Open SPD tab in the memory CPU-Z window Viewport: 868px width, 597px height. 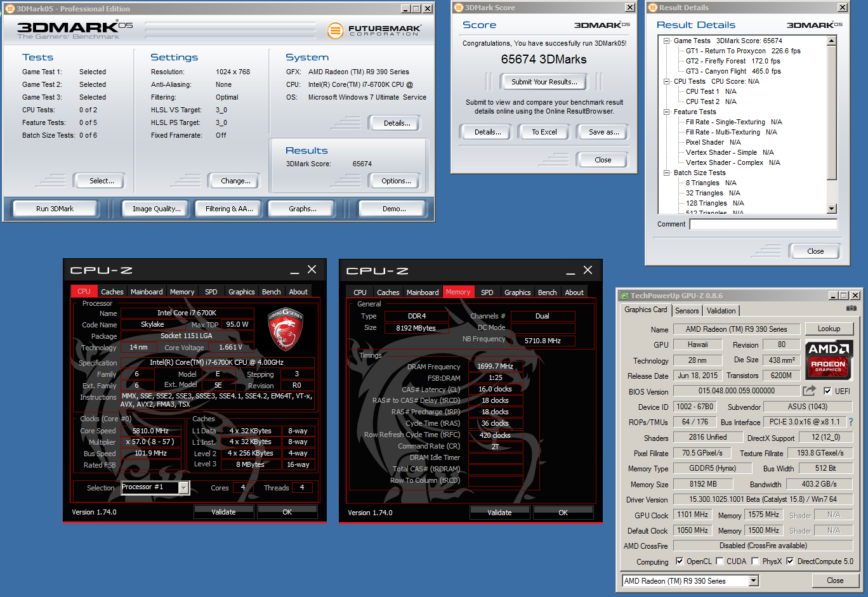tap(487, 292)
